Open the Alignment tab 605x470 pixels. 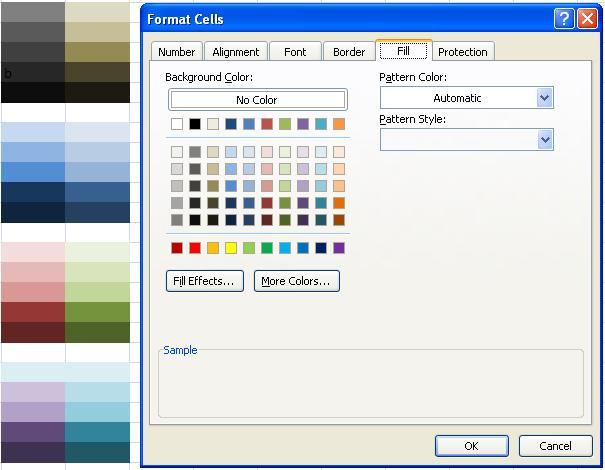click(236, 52)
